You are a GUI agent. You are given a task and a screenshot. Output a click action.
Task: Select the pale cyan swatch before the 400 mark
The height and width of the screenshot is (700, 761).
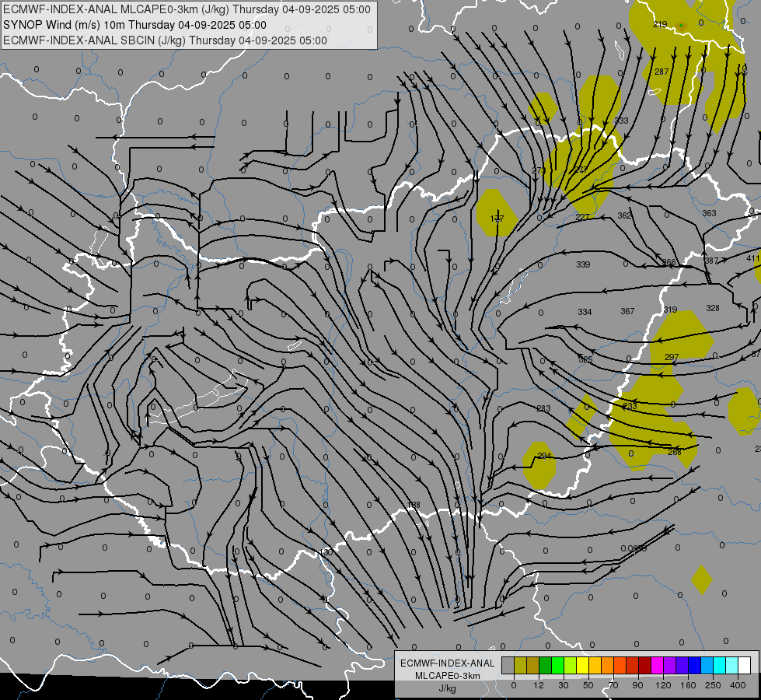point(732,666)
